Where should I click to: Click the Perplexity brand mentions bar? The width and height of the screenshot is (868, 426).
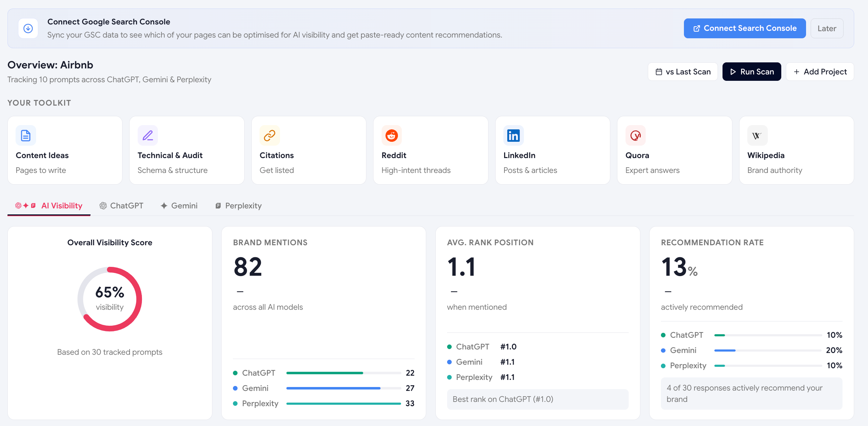pyautogui.click(x=343, y=404)
